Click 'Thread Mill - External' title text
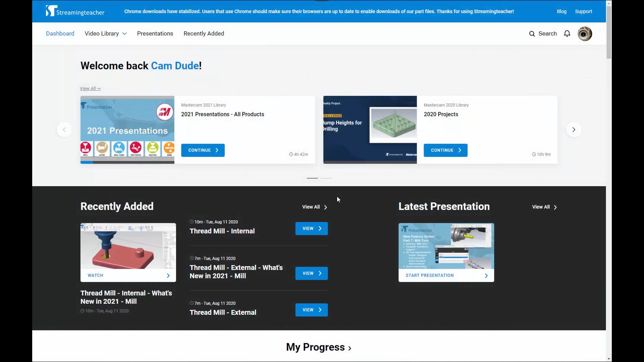This screenshot has width=644, height=362. pos(223,313)
